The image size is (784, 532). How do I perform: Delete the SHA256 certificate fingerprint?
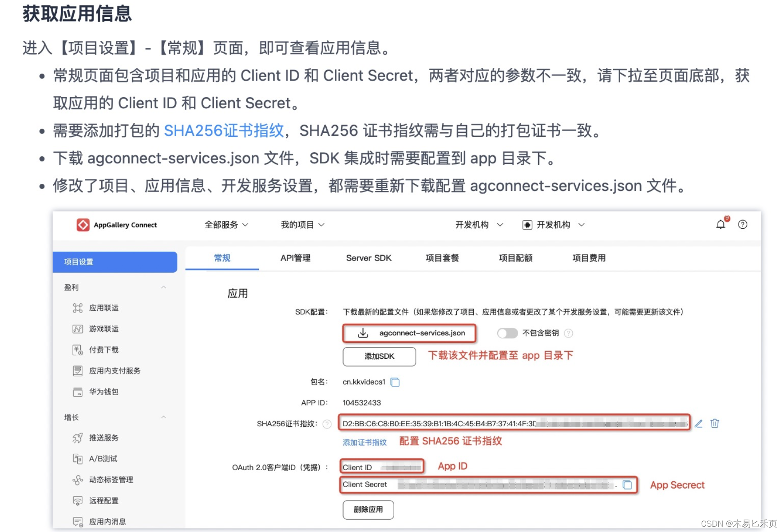point(714,424)
